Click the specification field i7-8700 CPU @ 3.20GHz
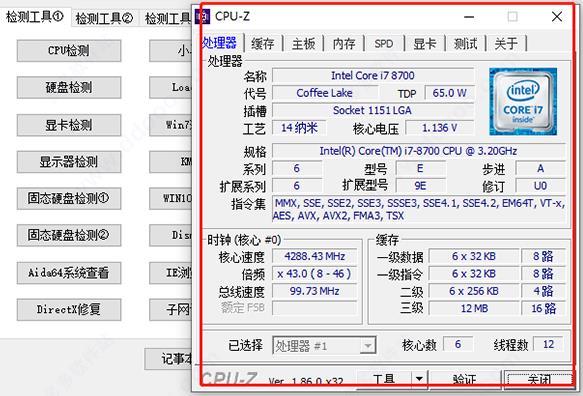The width and height of the screenshot is (583, 396). coord(419,151)
